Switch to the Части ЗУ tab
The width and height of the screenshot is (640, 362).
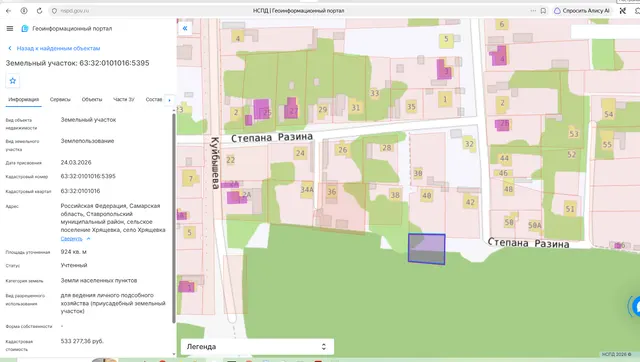pyautogui.click(x=124, y=100)
